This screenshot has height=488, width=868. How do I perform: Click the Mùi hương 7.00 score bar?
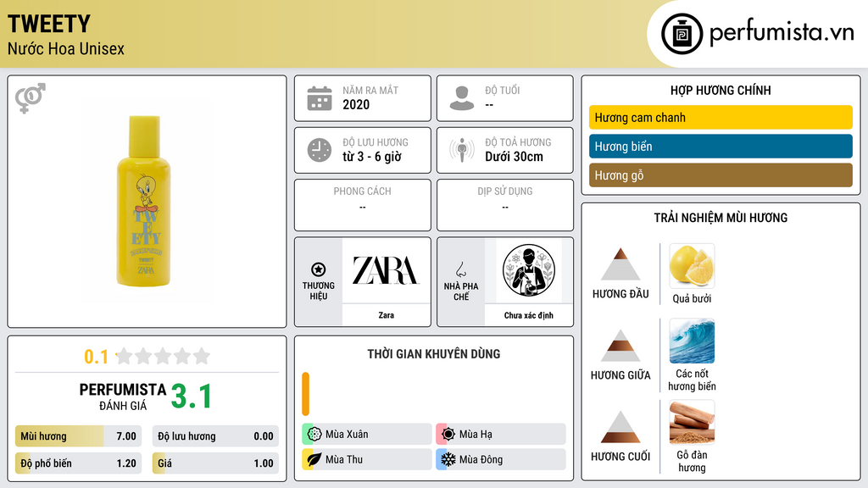point(78,436)
